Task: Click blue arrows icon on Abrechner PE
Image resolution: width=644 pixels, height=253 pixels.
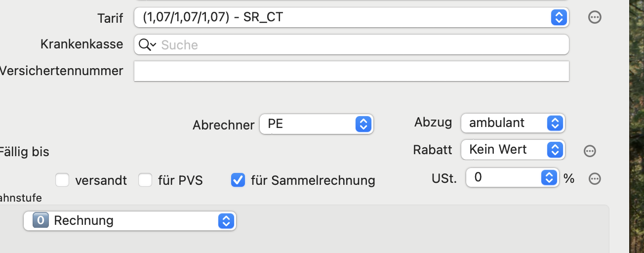Action: click(x=363, y=124)
